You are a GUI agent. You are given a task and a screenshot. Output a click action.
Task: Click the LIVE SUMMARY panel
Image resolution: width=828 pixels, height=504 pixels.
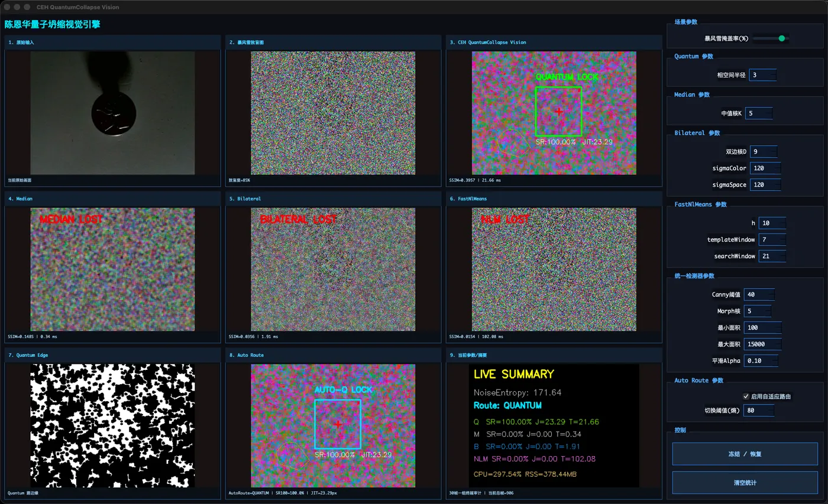tap(554, 425)
